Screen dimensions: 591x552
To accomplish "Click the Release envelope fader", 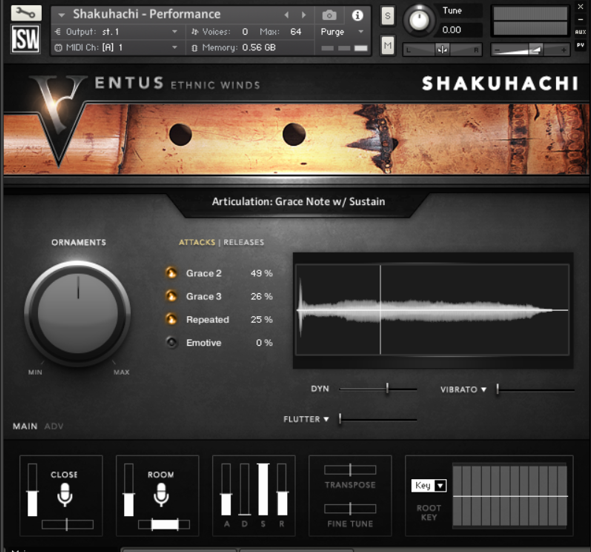I will click(x=282, y=489).
